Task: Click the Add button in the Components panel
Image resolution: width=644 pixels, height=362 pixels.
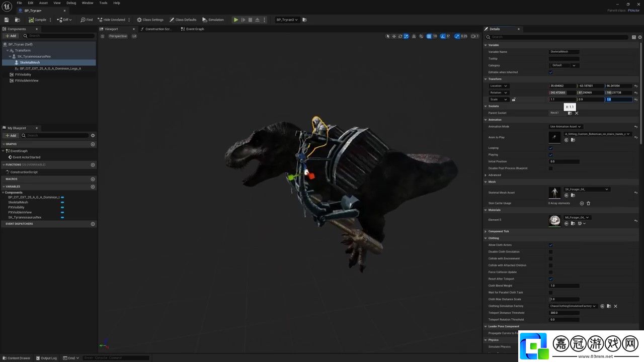Action: [10, 36]
